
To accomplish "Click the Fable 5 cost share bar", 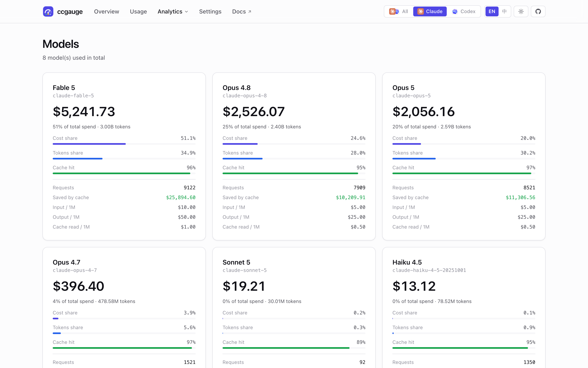I will [124, 144].
